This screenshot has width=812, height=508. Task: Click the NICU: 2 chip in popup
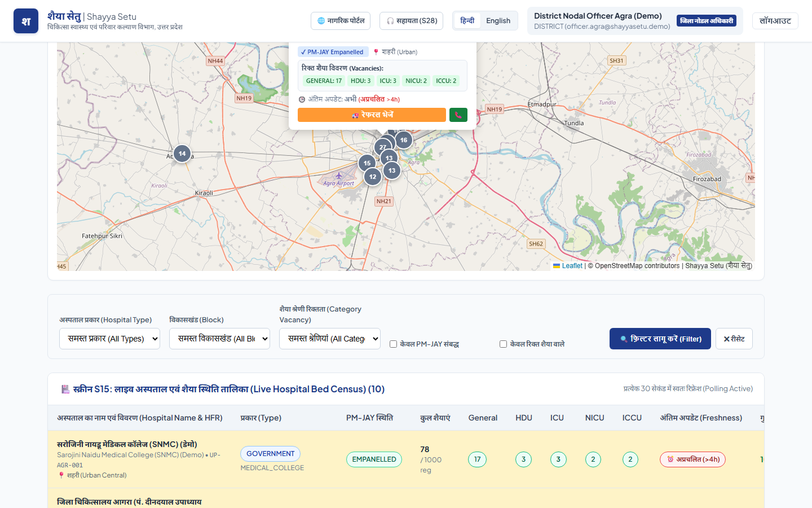[416, 81]
